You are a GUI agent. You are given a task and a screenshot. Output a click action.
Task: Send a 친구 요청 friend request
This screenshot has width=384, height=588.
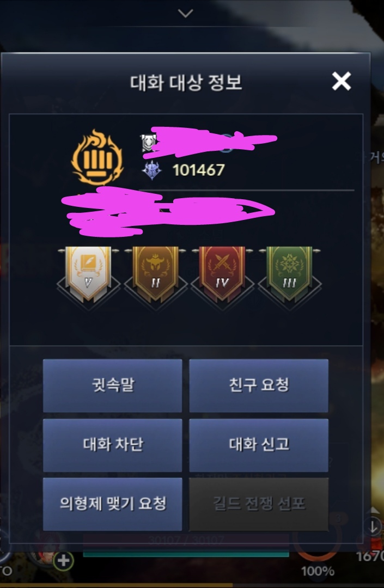(259, 385)
